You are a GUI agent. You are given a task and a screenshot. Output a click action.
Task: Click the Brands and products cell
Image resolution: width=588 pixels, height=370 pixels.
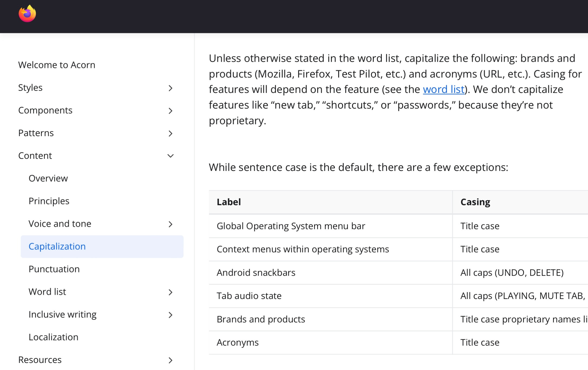[x=331, y=319]
